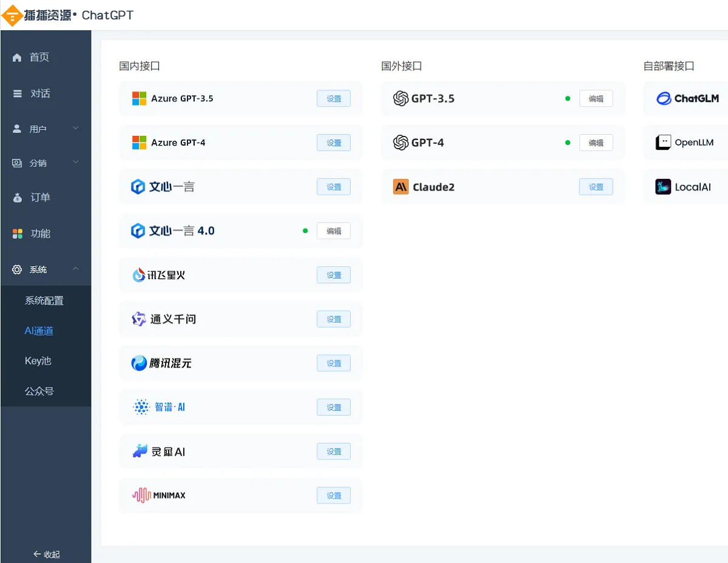
Task: Click the OpenLLM logo icon
Action: [663, 143]
